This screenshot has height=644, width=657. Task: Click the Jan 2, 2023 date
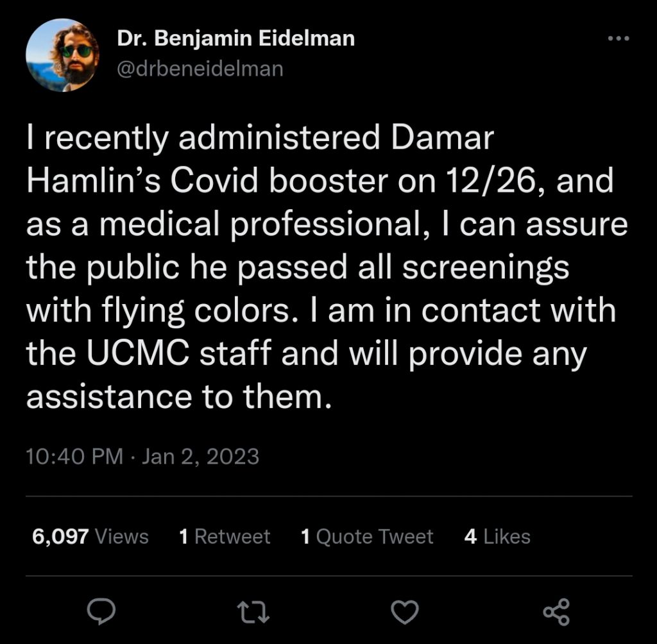click(200, 457)
